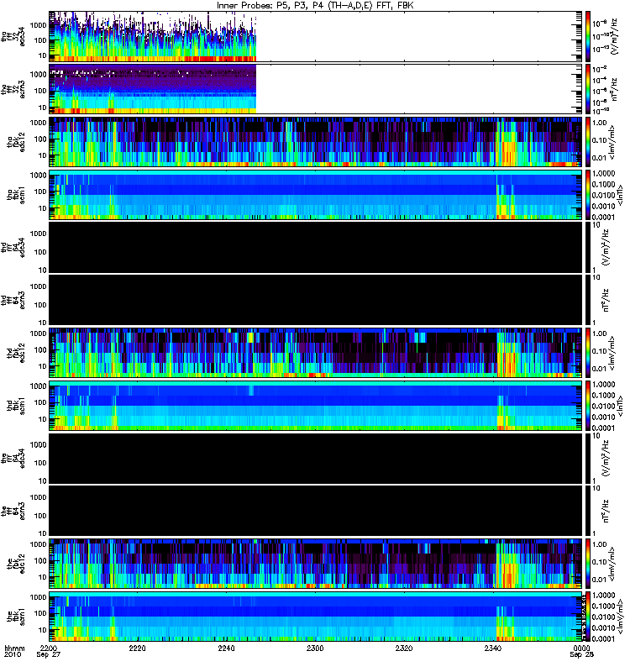
Task: Select the empty black the fff 64 edc34 panel
Action: coord(316,458)
